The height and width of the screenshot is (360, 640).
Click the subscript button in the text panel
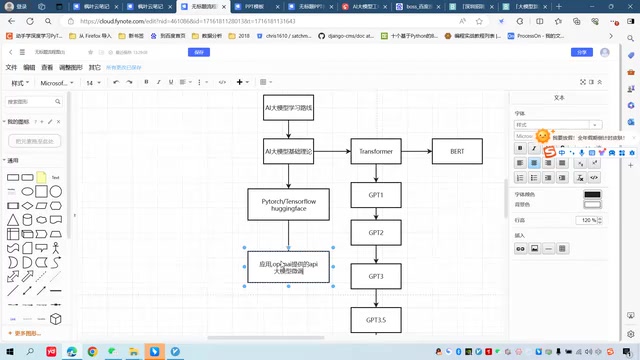click(580, 163)
